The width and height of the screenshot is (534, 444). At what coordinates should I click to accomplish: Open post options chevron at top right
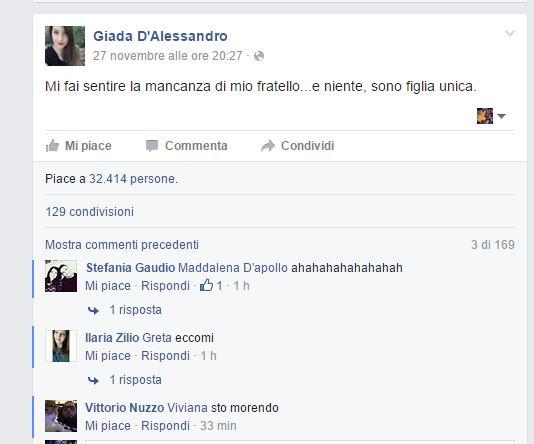[x=510, y=33]
